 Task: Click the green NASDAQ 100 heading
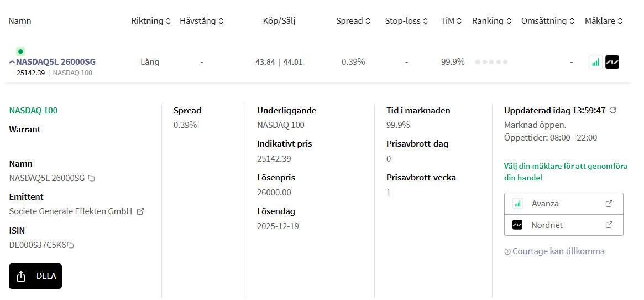[34, 111]
